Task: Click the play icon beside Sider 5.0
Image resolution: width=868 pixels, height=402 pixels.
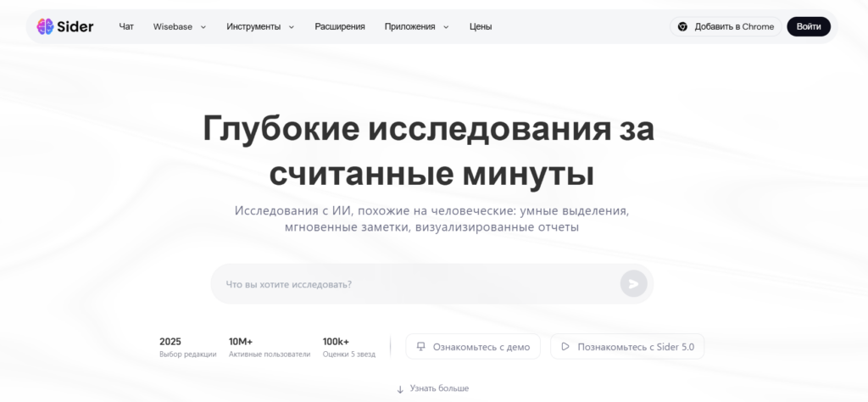Action: coord(565,347)
